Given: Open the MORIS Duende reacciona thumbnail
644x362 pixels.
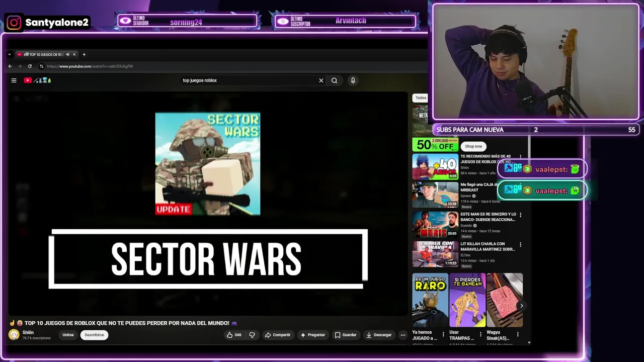Looking at the screenshot, I should pos(435,224).
